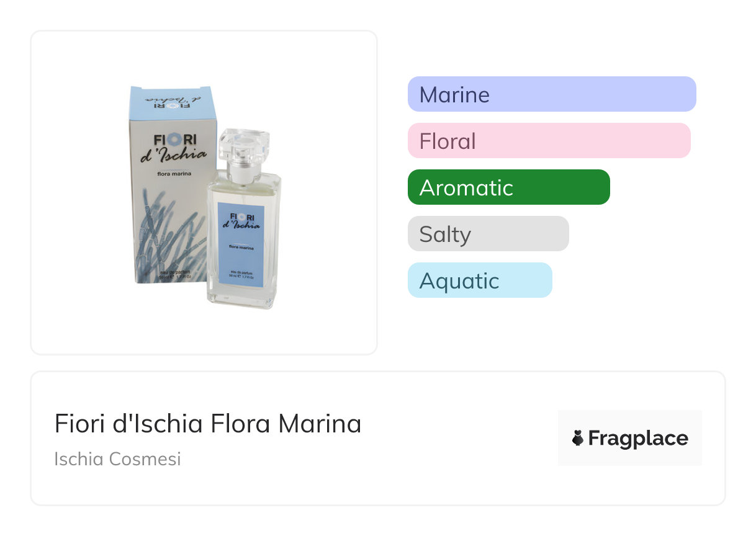Select the Marine accord bar

point(551,94)
